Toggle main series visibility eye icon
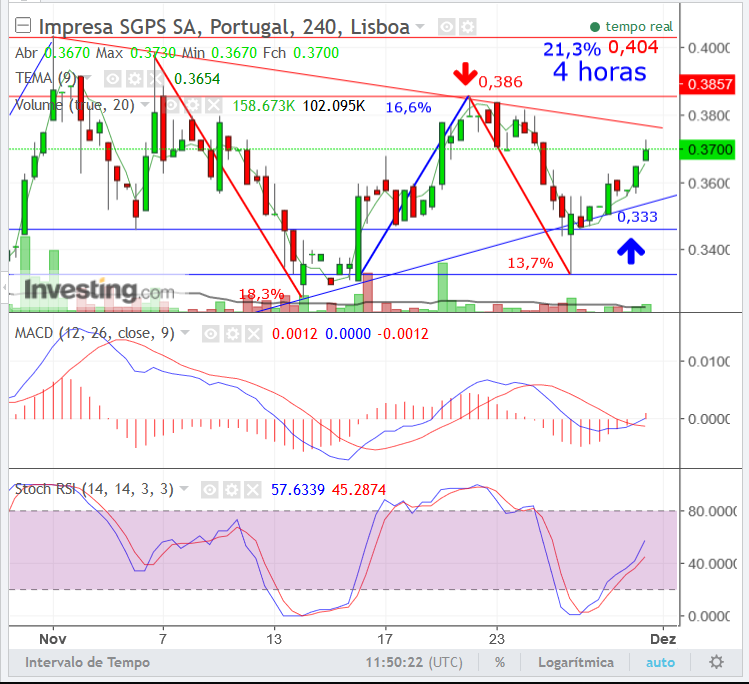Screen dimensions: 749x684 click(x=446, y=27)
